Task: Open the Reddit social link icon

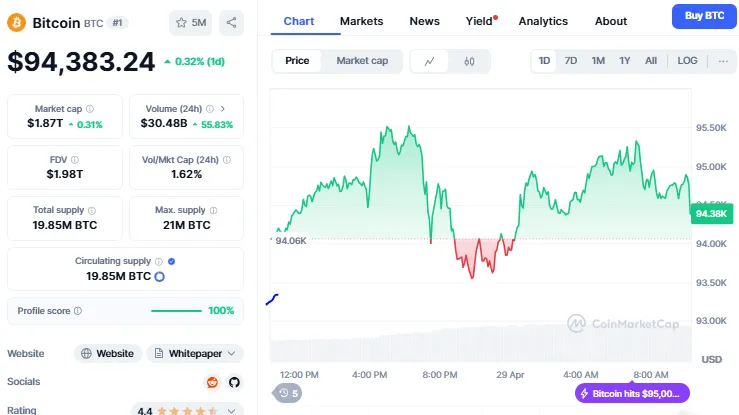Action: [211, 382]
